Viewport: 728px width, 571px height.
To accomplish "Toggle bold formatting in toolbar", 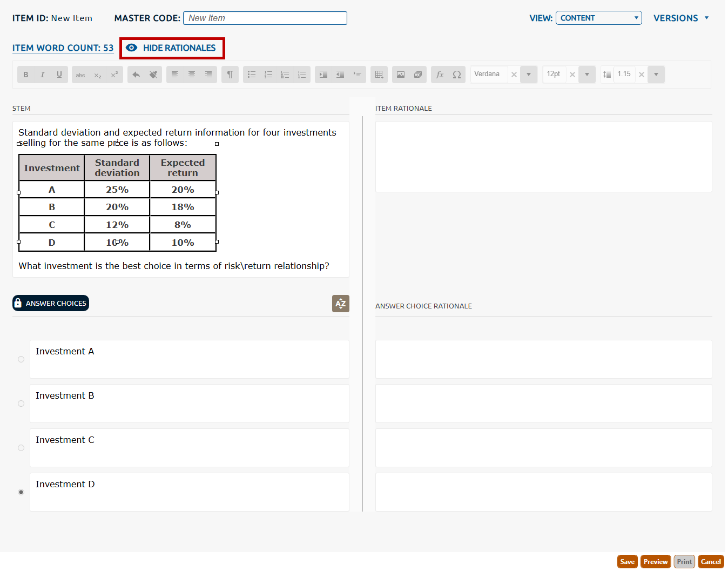I will (x=25, y=75).
